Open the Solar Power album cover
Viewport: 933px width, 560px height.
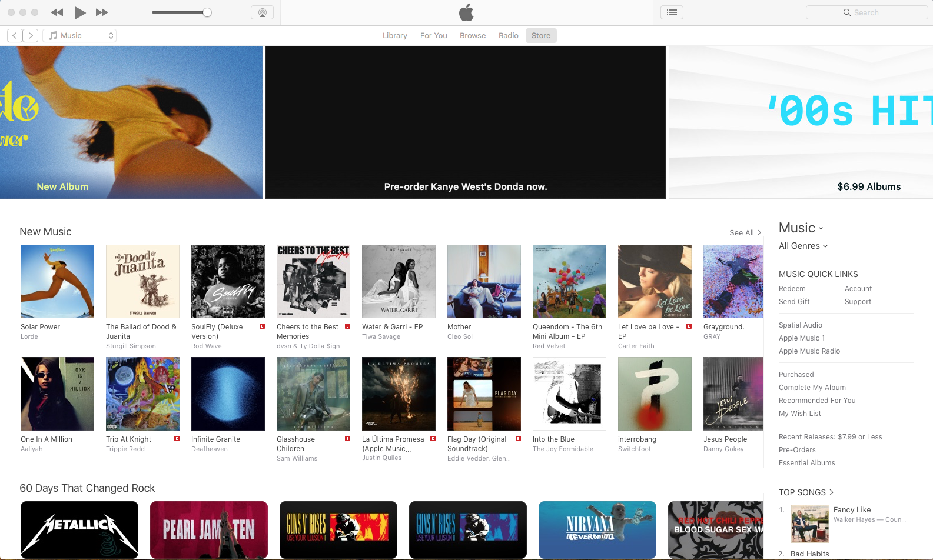pyautogui.click(x=57, y=281)
